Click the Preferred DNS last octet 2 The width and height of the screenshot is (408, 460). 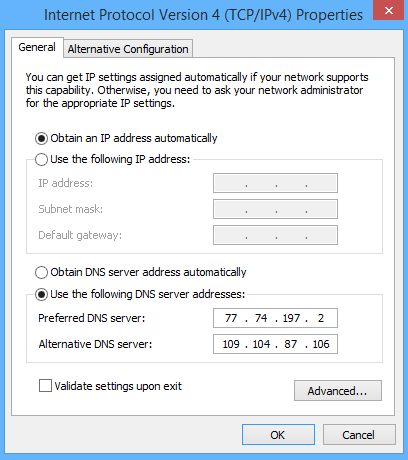point(321,318)
